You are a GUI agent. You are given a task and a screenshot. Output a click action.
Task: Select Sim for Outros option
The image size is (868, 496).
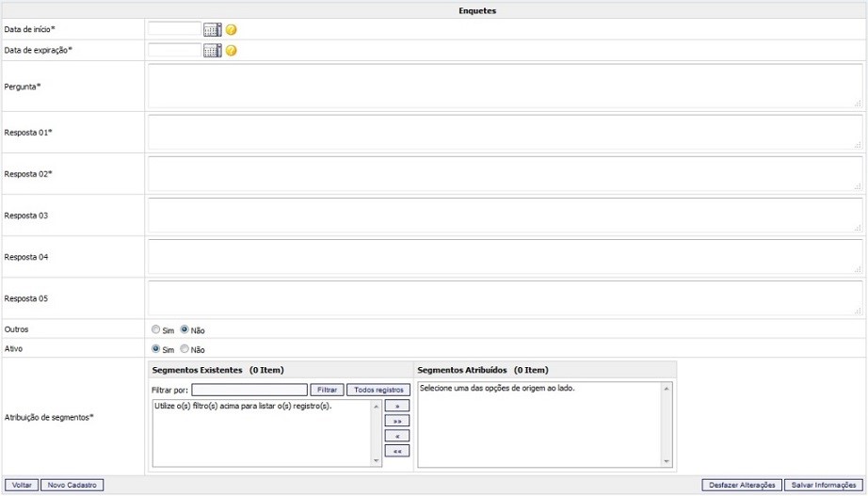[156, 329]
